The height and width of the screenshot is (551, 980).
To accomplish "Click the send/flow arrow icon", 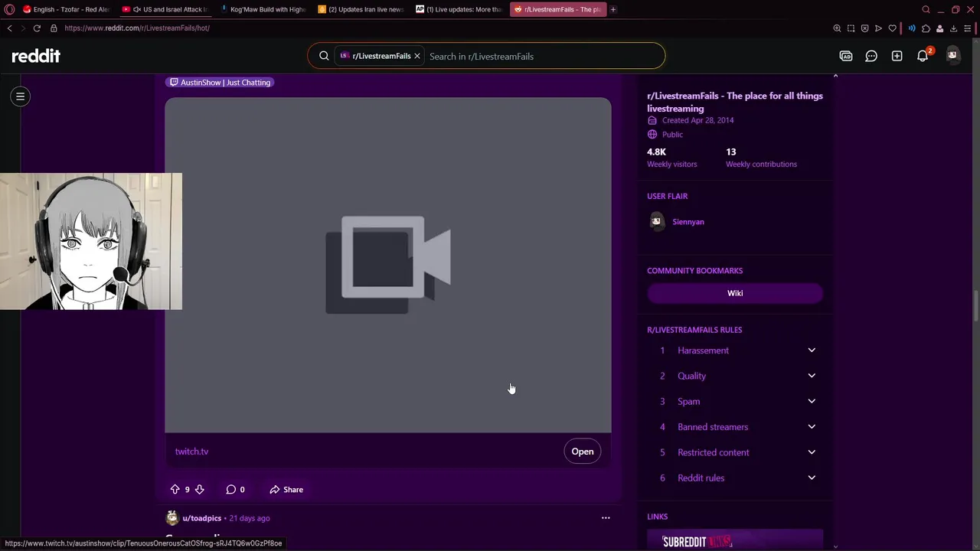I will [x=878, y=28].
